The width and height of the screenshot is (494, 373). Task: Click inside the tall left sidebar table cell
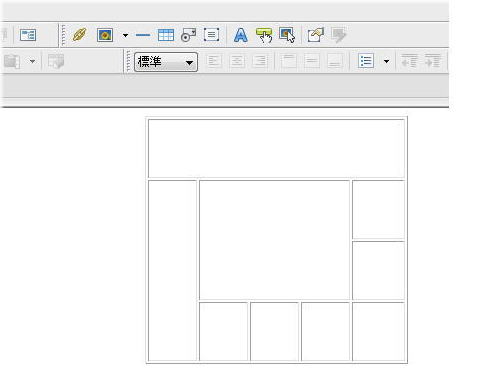pos(172,271)
